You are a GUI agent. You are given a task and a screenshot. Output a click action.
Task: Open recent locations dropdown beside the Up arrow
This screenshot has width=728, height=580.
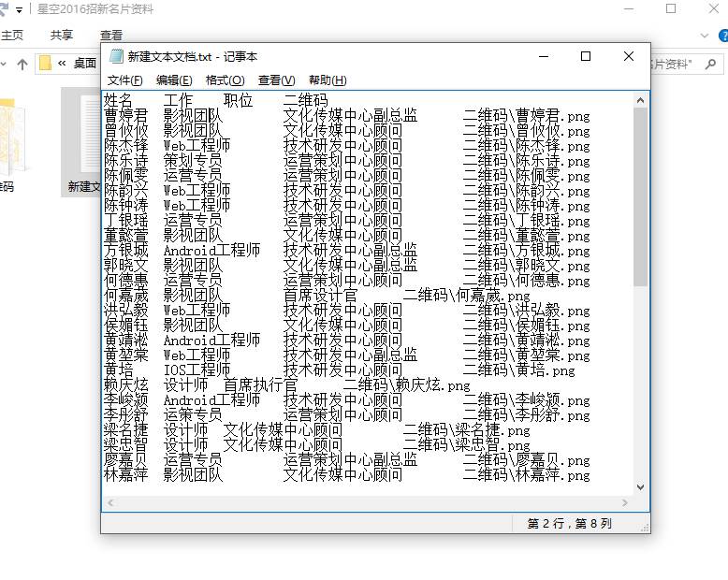[x=3, y=64]
